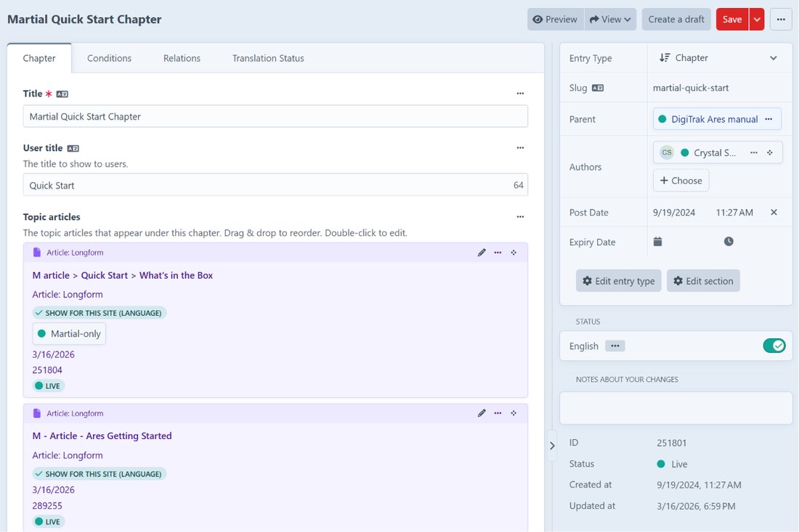The image size is (799, 532).
Task: Edit the slug martial-quick-start field
Action: click(718, 88)
